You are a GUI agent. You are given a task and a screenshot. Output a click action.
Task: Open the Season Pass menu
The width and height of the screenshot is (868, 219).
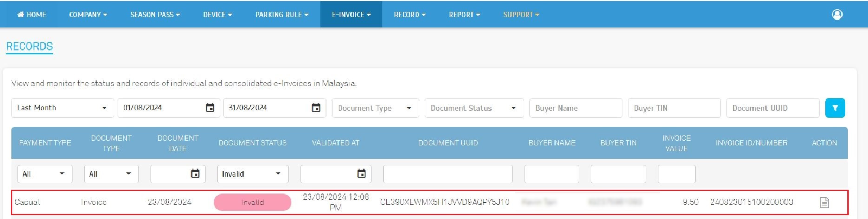(x=155, y=15)
